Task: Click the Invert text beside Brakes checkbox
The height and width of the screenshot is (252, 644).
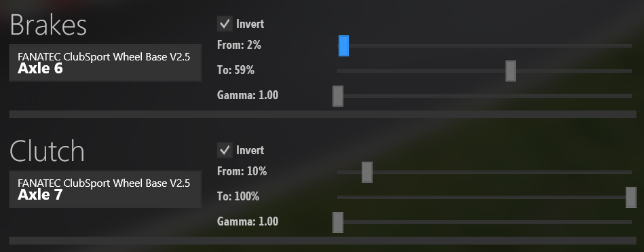Action: 250,24
